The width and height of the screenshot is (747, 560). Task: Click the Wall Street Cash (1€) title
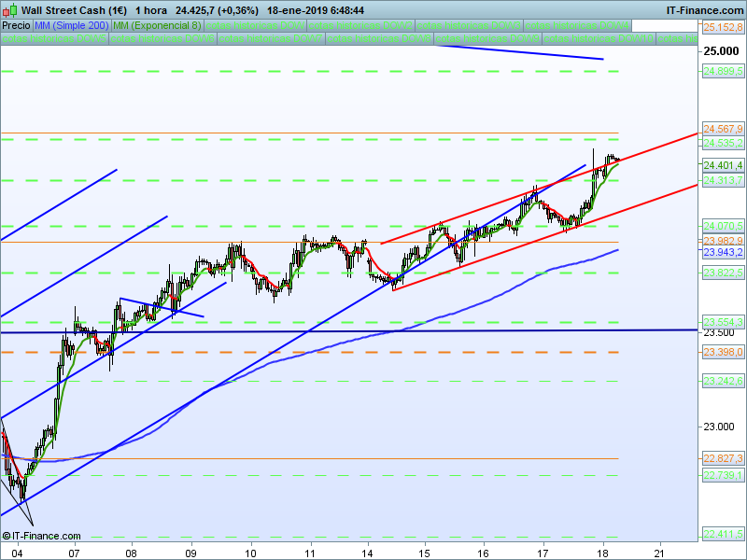[x=74, y=10]
